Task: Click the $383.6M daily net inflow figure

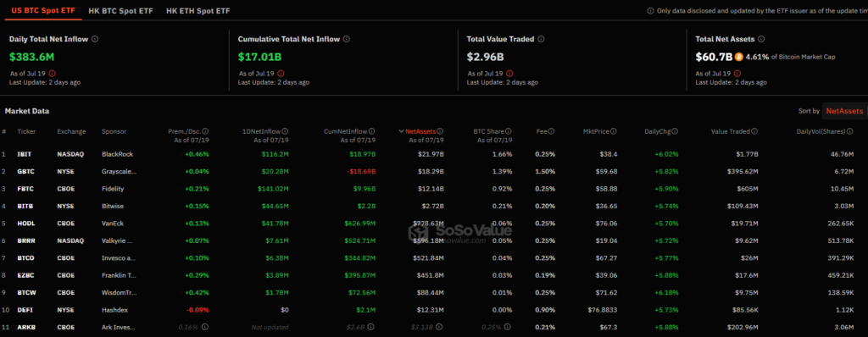Action: [x=31, y=57]
